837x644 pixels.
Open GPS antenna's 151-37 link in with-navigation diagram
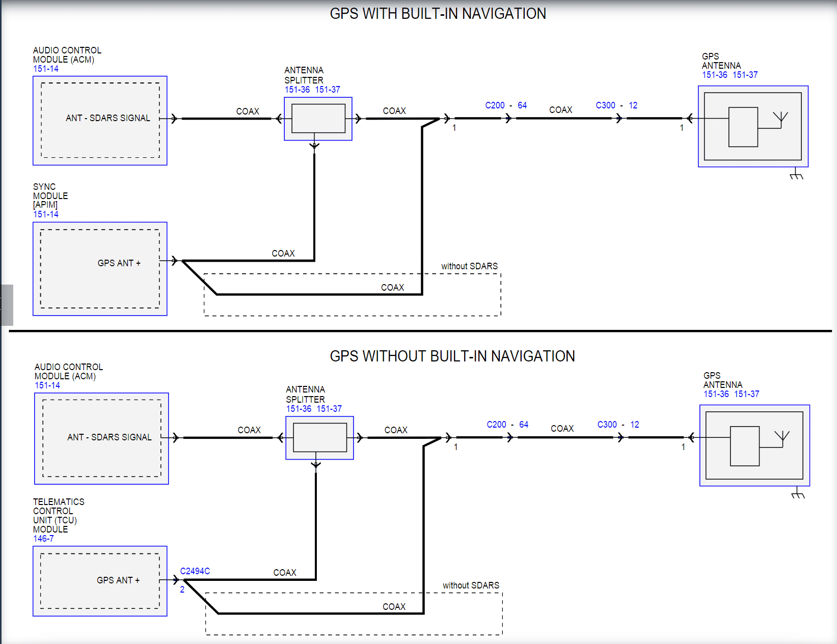click(x=745, y=75)
